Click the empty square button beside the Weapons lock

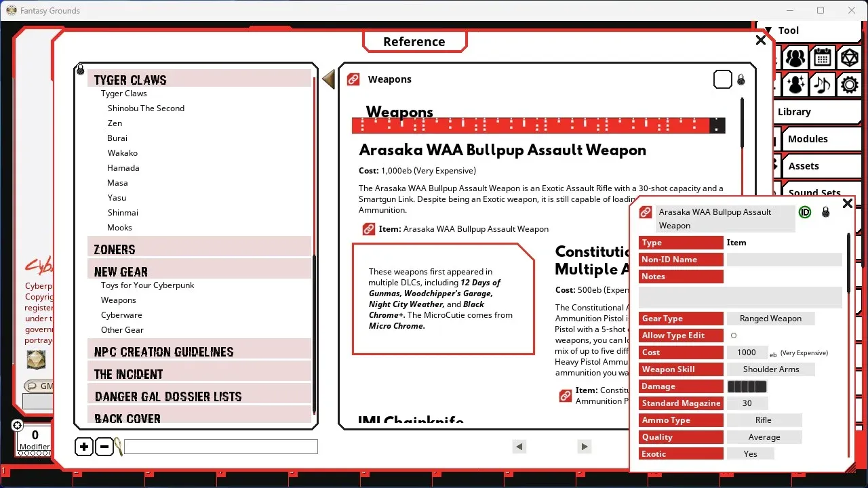pos(723,79)
